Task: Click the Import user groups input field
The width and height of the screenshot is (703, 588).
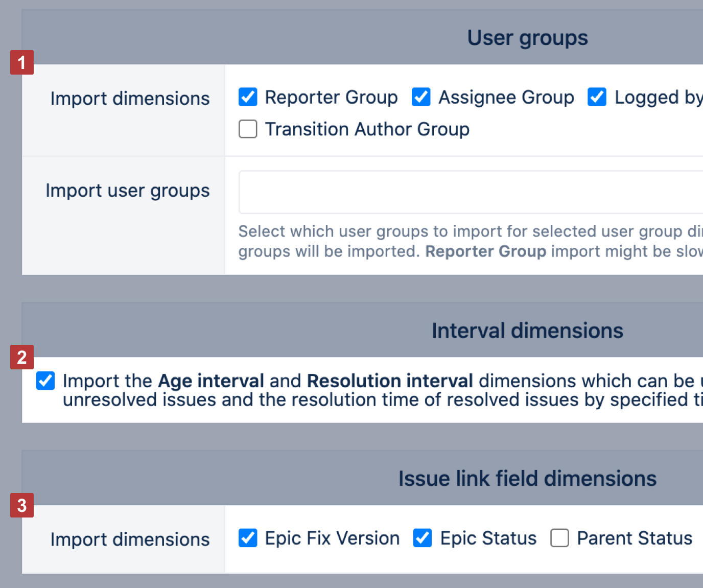Action: (x=470, y=192)
